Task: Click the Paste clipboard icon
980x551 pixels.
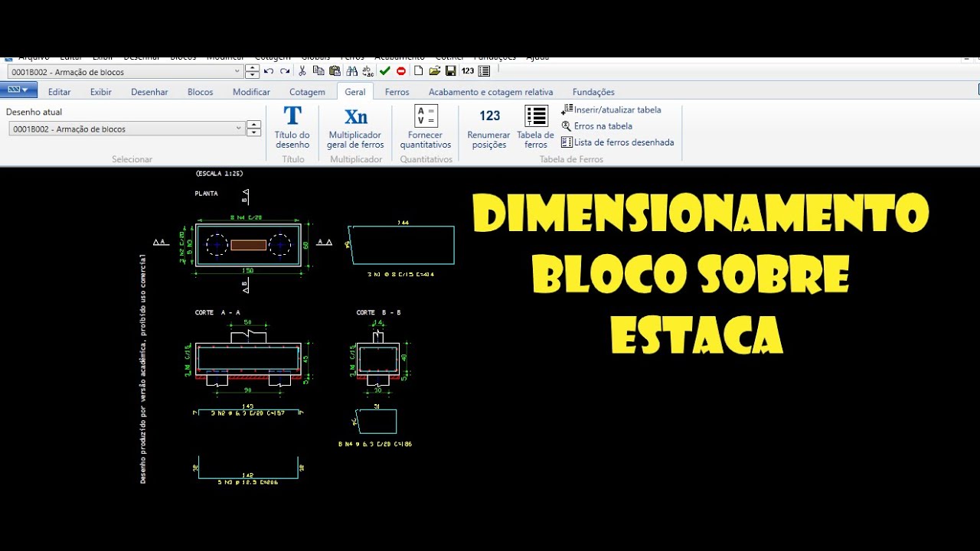Action: (x=335, y=71)
